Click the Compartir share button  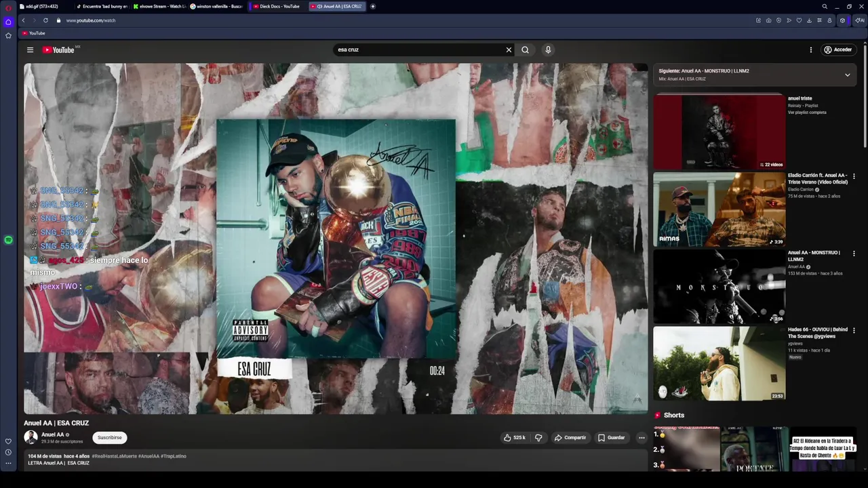click(570, 438)
